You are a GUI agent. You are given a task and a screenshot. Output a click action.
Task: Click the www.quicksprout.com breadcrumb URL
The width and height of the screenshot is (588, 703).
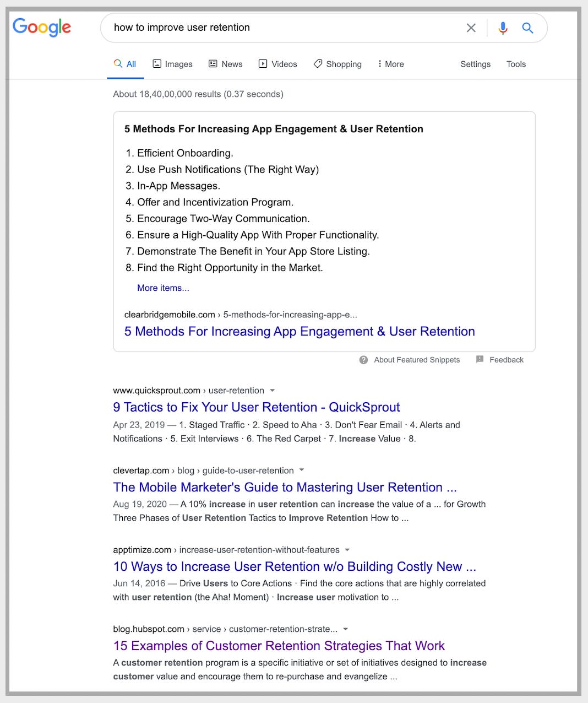[x=188, y=391]
